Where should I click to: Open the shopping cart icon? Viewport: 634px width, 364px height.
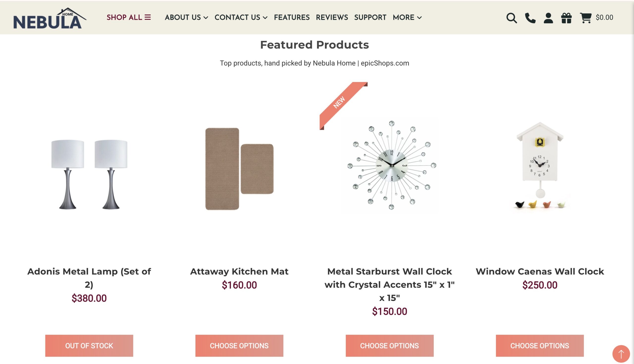[585, 18]
